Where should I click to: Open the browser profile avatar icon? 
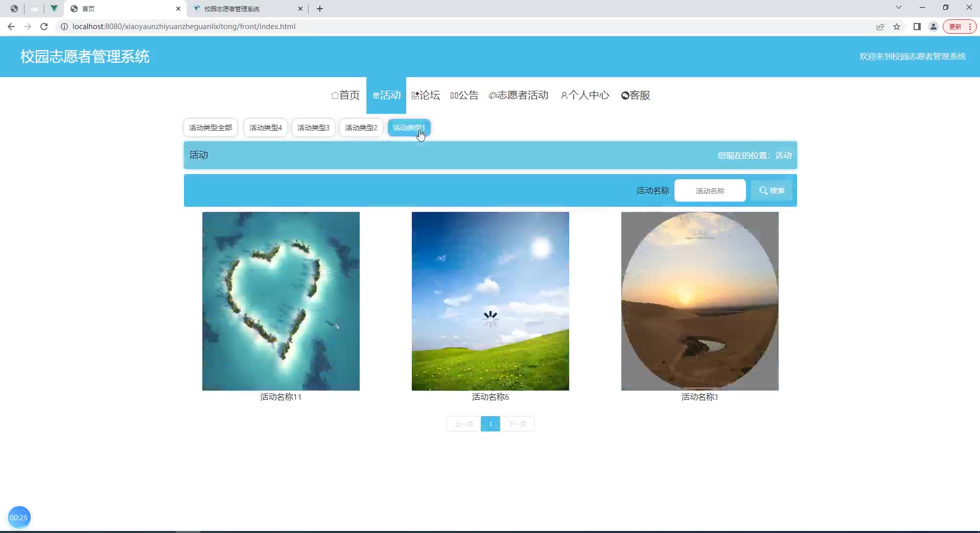click(934, 27)
